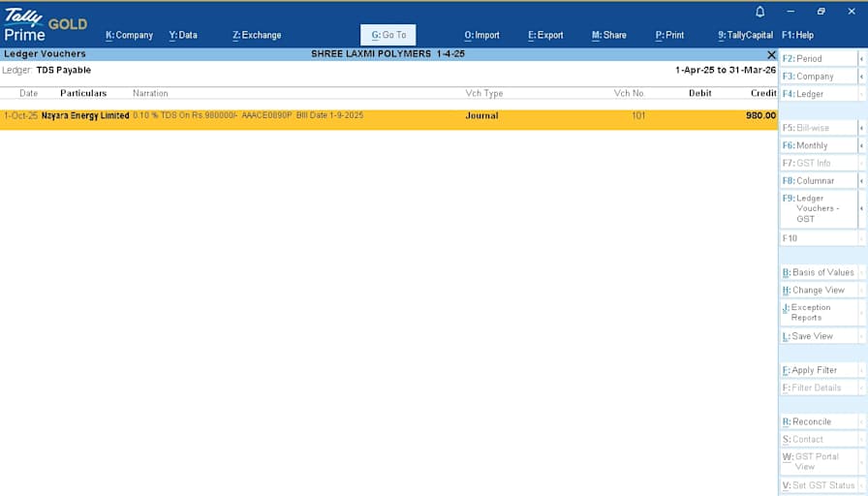Click voucher number 101
Image resolution: width=868 pixels, height=496 pixels.
[638, 115]
